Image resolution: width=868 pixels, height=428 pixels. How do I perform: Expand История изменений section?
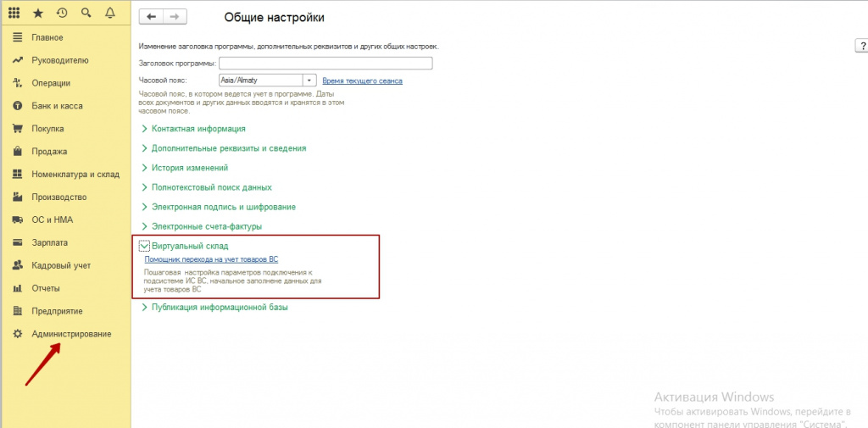(x=144, y=168)
